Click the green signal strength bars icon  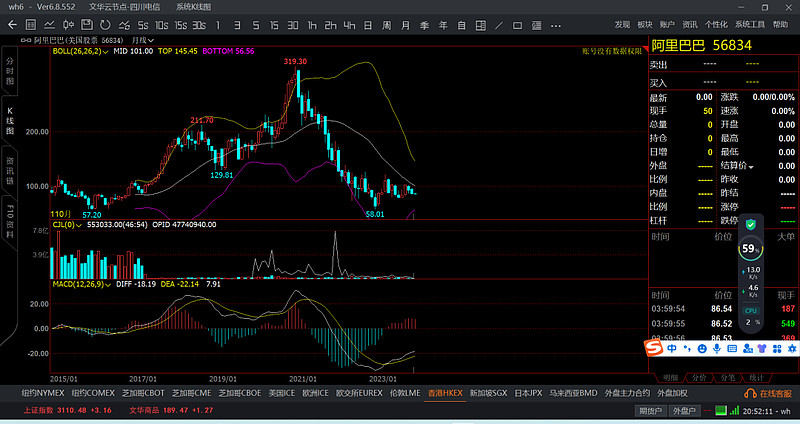pos(734,410)
